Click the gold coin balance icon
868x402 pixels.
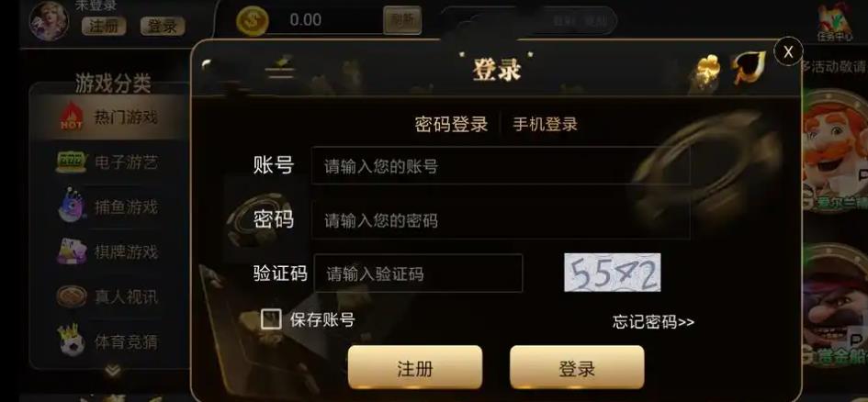[x=253, y=21]
